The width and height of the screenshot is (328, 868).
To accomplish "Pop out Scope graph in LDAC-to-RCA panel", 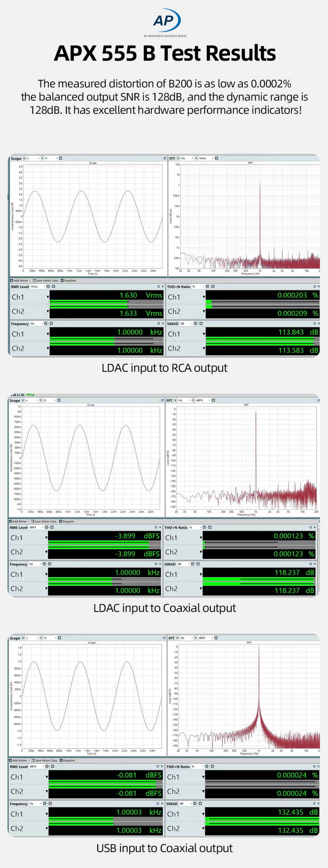I will click(x=165, y=158).
